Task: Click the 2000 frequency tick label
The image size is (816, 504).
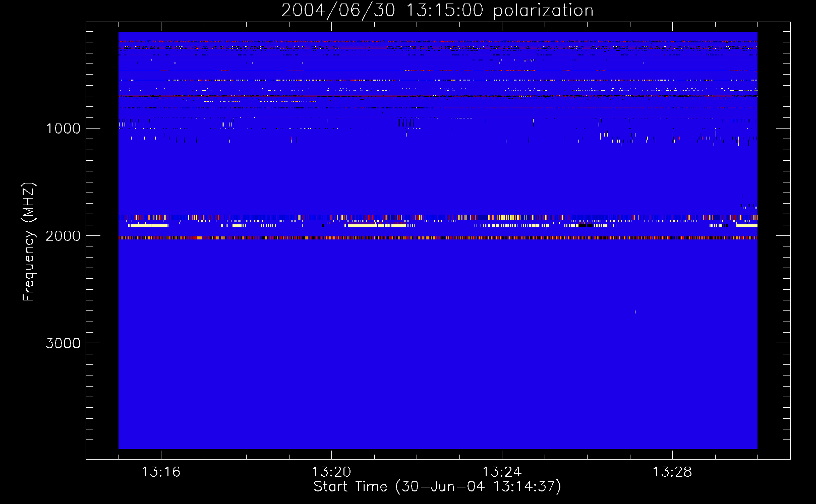Action: click(63, 236)
